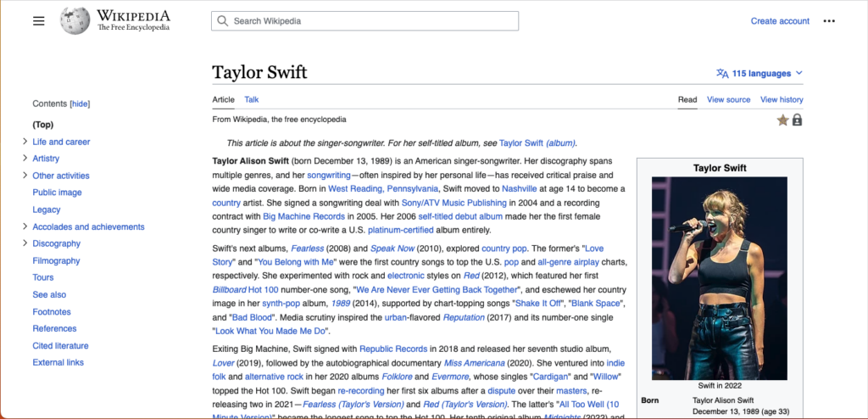This screenshot has width=868, height=419.
Task: Open the country pop link
Action: tap(504, 248)
